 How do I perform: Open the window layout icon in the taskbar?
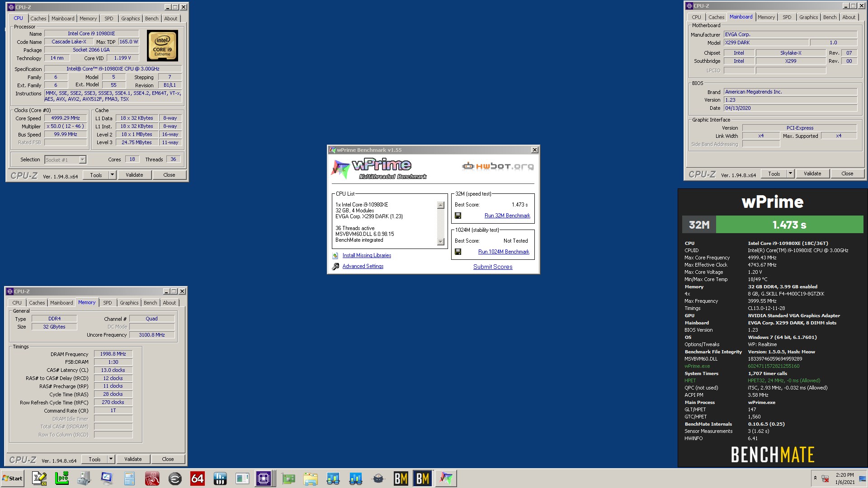(243, 478)
